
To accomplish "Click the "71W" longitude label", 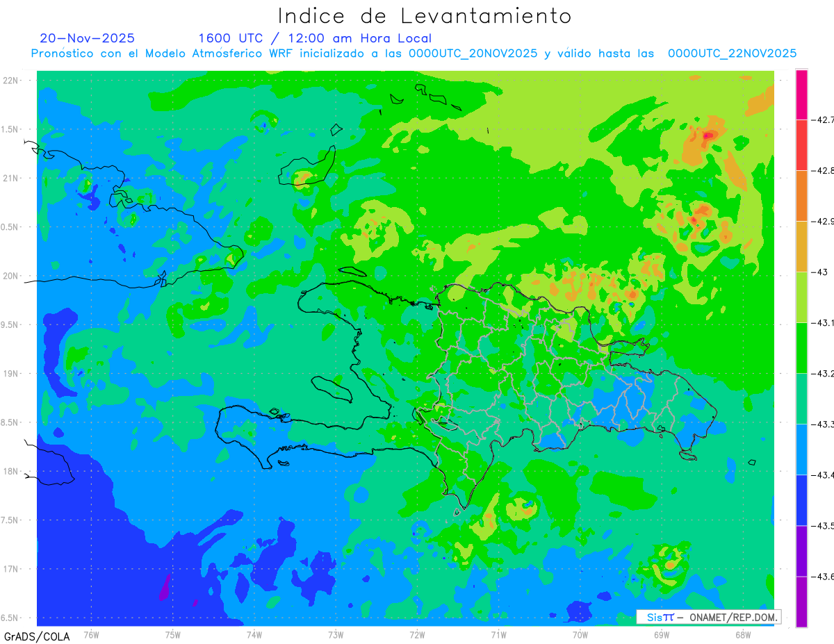I will pyautogui.click(x=498, y=634).
